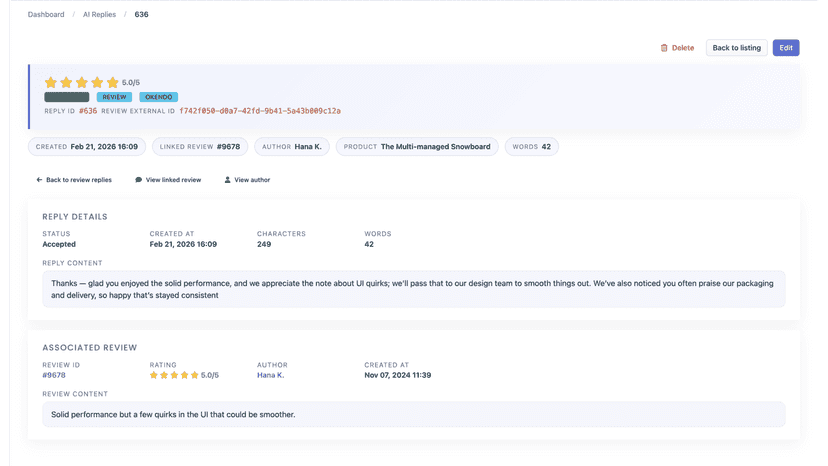
Task: Click the Nov 07, 2024 11:39 date
Action: click(x=398, y=376)
